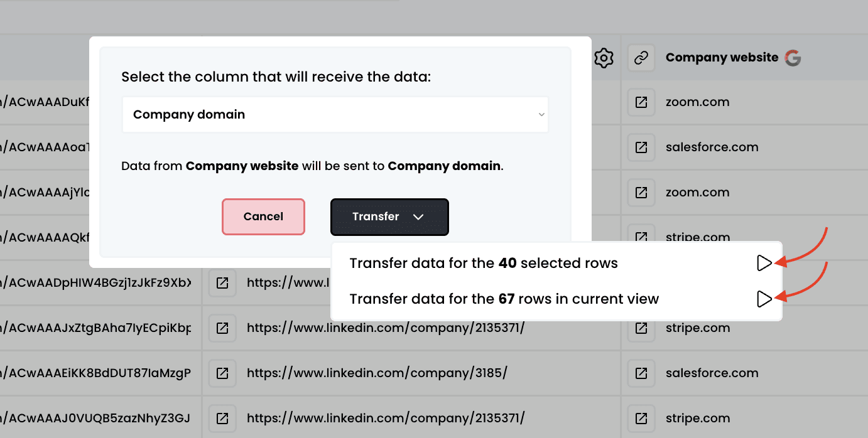Choose 'Transfer data for the 40 selected rows' option
868x438 pixels.
point(556,264)
